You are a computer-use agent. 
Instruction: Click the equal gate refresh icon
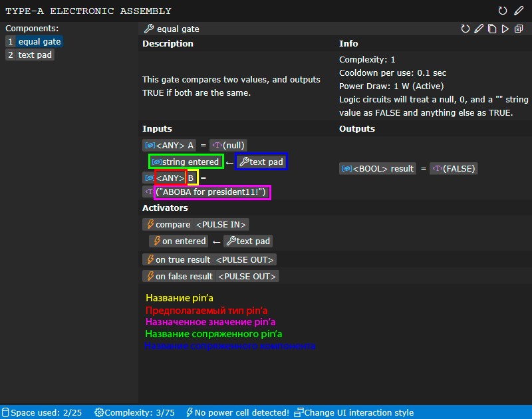tap(465, 29)
